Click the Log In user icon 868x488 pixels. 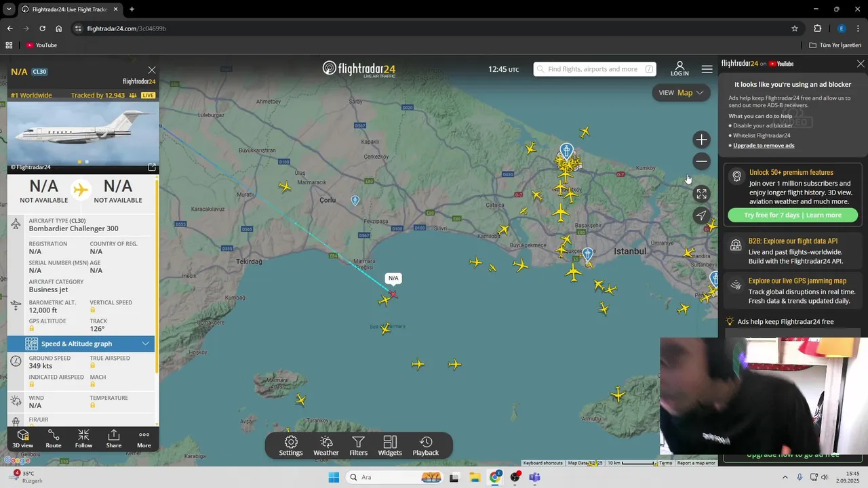[679, 68]
